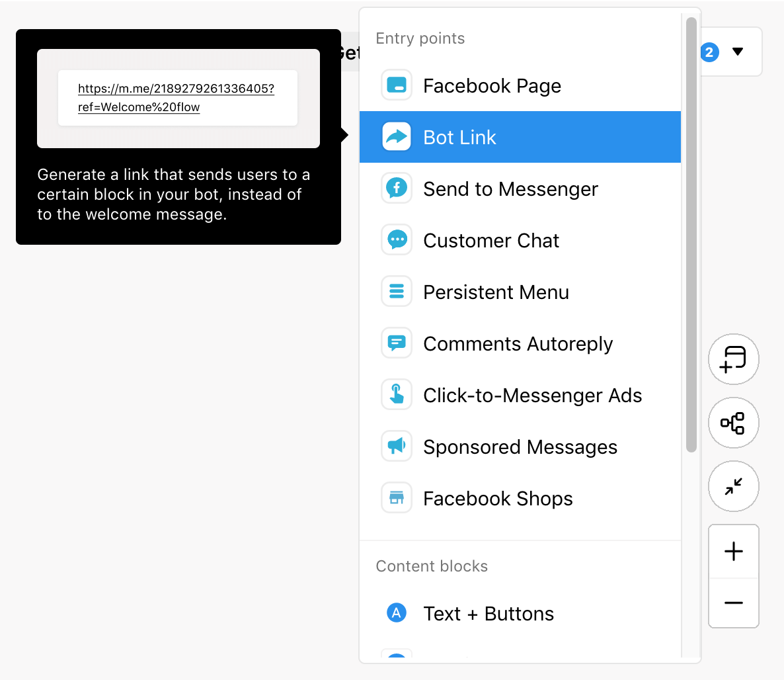Pick Click-to-Messenger Ads entry point
The height and width of the screenshot is (680, 784).
click(x=520, y=395)
